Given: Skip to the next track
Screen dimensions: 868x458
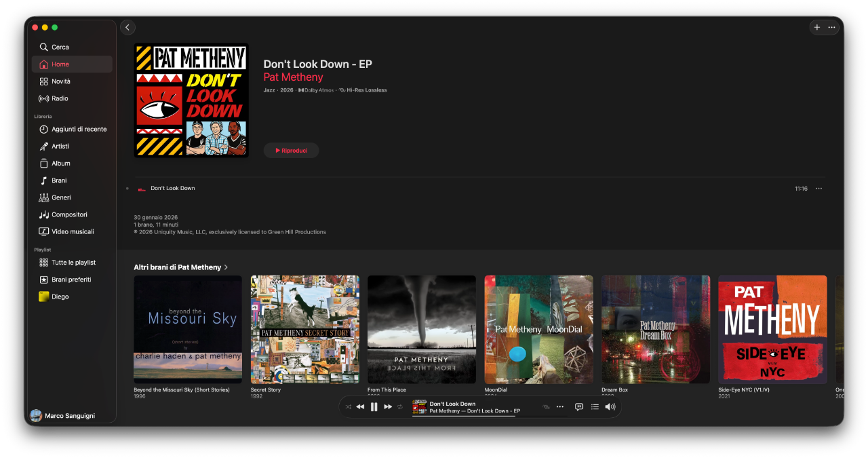Looking at the screenshot, I should click(x=388, y=406).
